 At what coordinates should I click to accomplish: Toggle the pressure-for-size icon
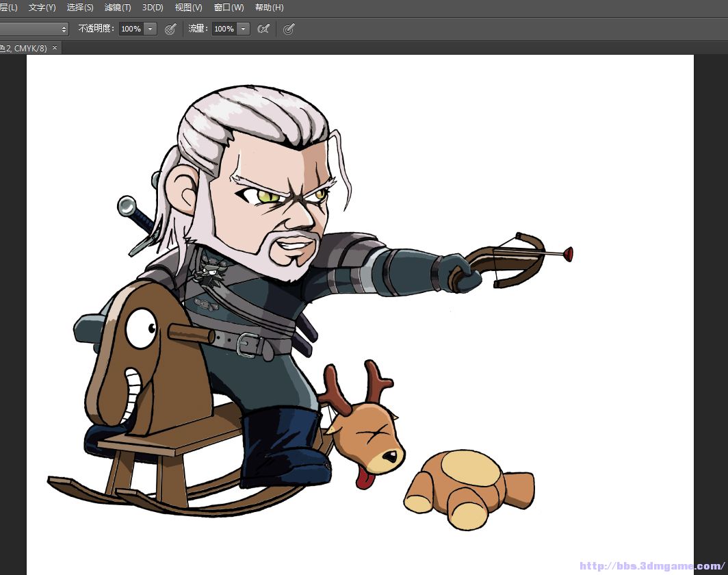[289, 29]
